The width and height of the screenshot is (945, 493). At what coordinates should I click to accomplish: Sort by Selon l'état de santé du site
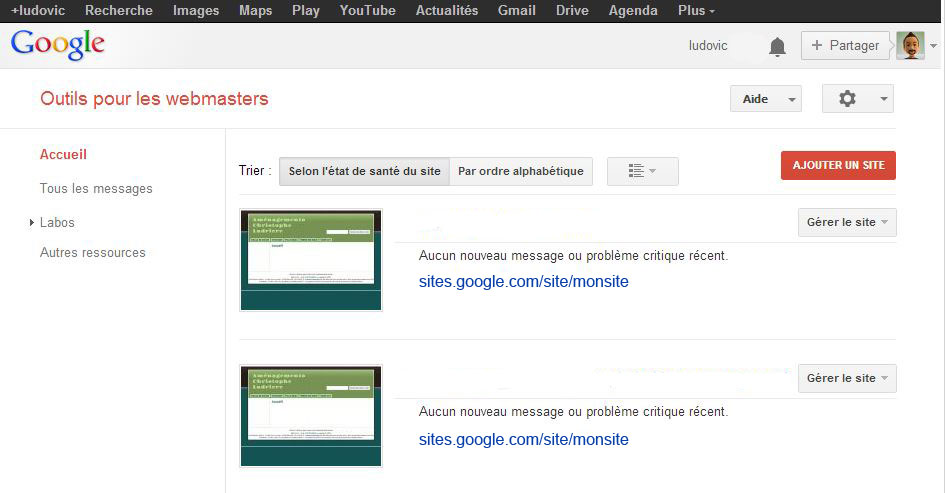(x=365, y=171)
